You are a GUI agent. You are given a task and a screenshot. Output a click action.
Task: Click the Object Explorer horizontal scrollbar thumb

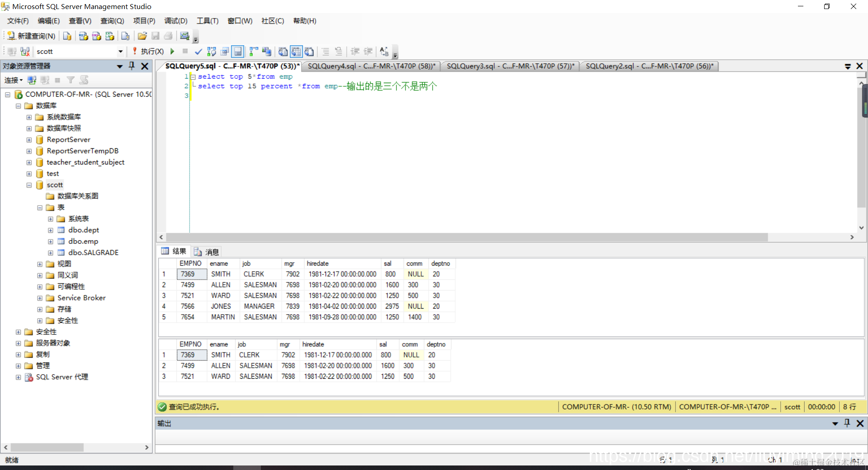pos(47,447)
